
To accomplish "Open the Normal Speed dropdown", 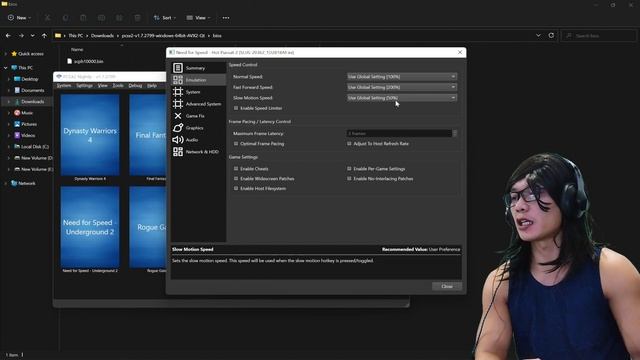I will tap(402, 77).
